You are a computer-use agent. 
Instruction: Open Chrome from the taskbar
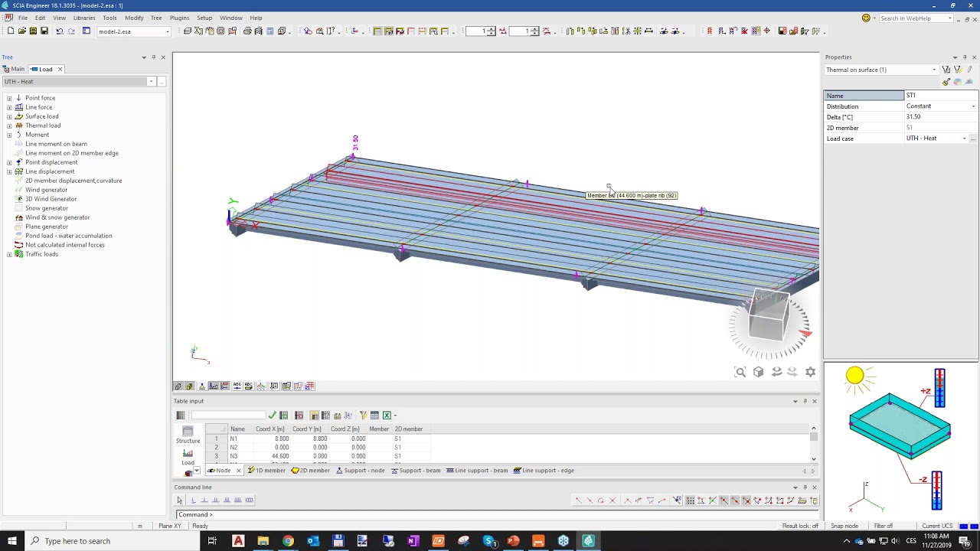coord(288,541)
